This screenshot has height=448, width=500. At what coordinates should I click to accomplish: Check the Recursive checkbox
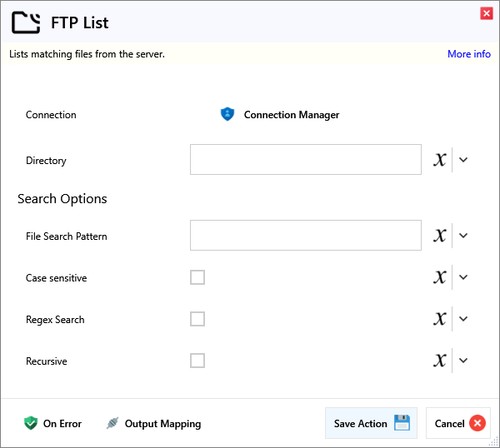[197, 361]
